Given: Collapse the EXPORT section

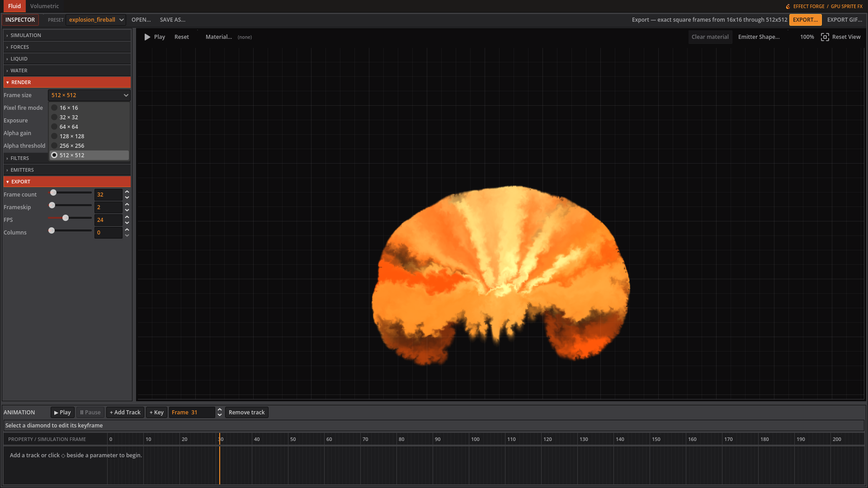Looking at the screenshot, I should point(67,182).
